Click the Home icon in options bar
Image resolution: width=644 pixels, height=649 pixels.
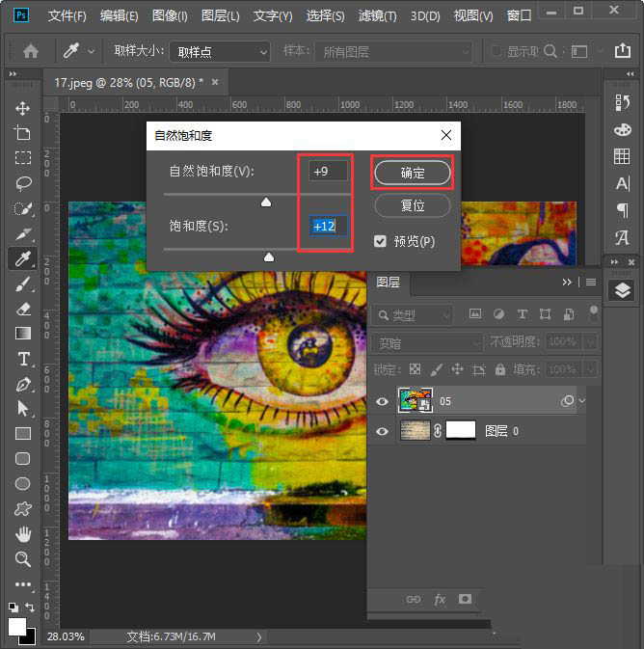point(31,51)
